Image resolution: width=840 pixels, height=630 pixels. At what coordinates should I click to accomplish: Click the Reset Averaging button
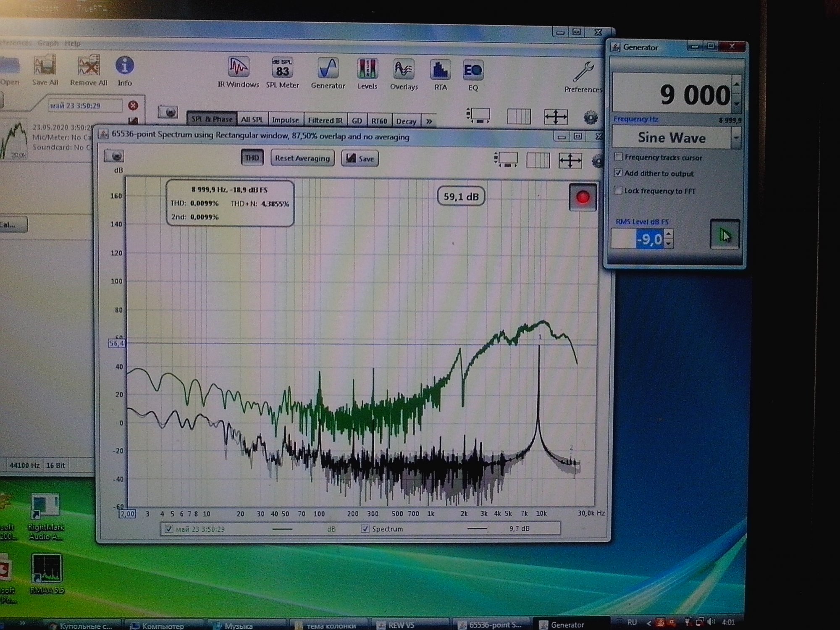302,158
